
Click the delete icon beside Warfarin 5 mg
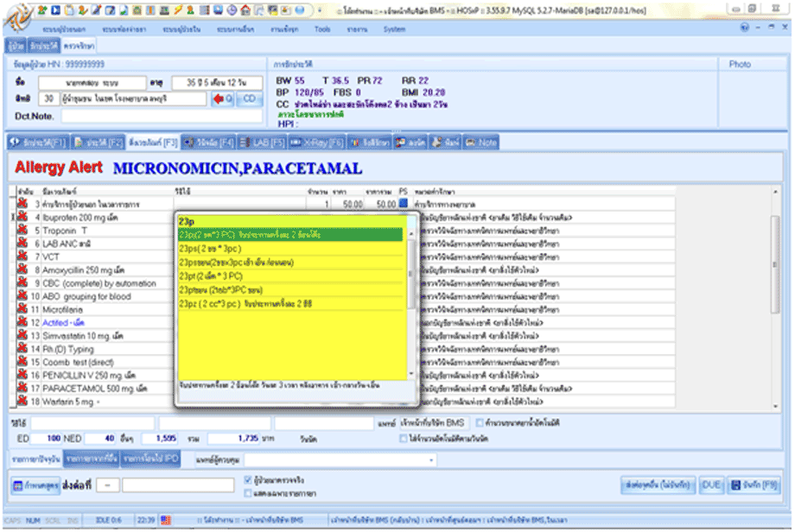23,402
